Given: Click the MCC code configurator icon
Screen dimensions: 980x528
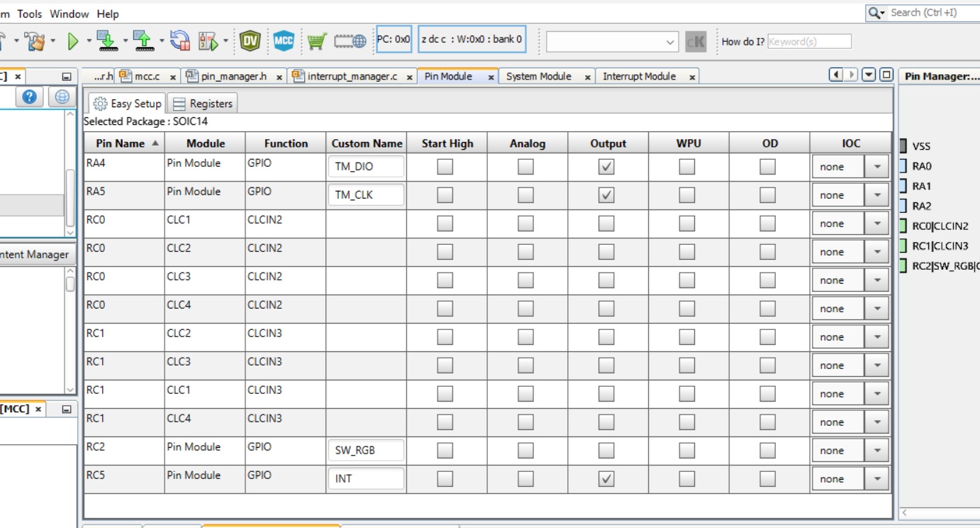Looking at the screenshot, I should coord(284,41).
